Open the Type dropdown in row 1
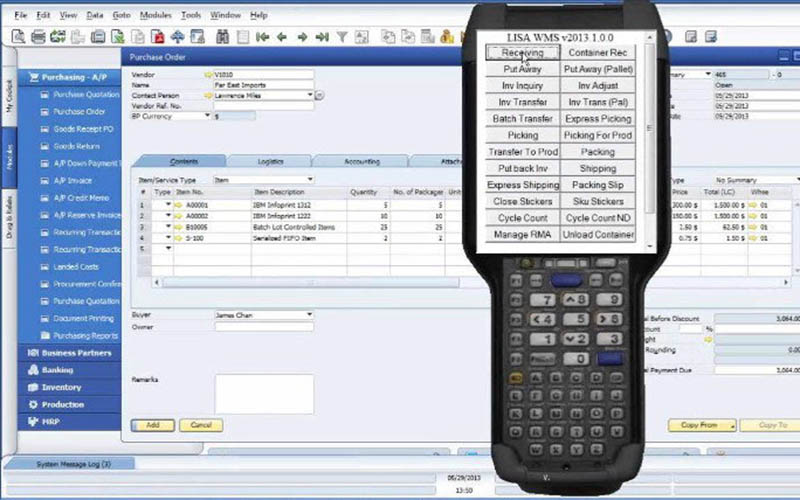The width and height of the screenshot is (800, 500). [x=168, y=205]
